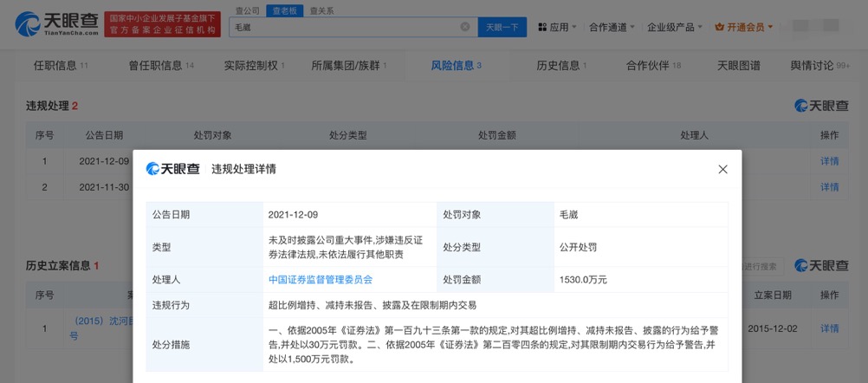868x383 pixels.
Task: Click the red 官方备案企业征信机构 banner
Action: click(x=162, y=24)
